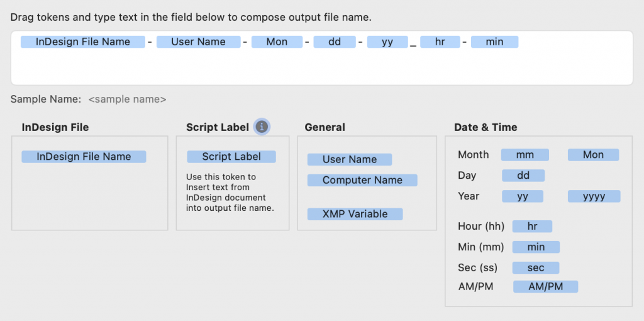The image size is (644, 321).
Task: Pick yy token in Date & Time panel
Action: 523,196
